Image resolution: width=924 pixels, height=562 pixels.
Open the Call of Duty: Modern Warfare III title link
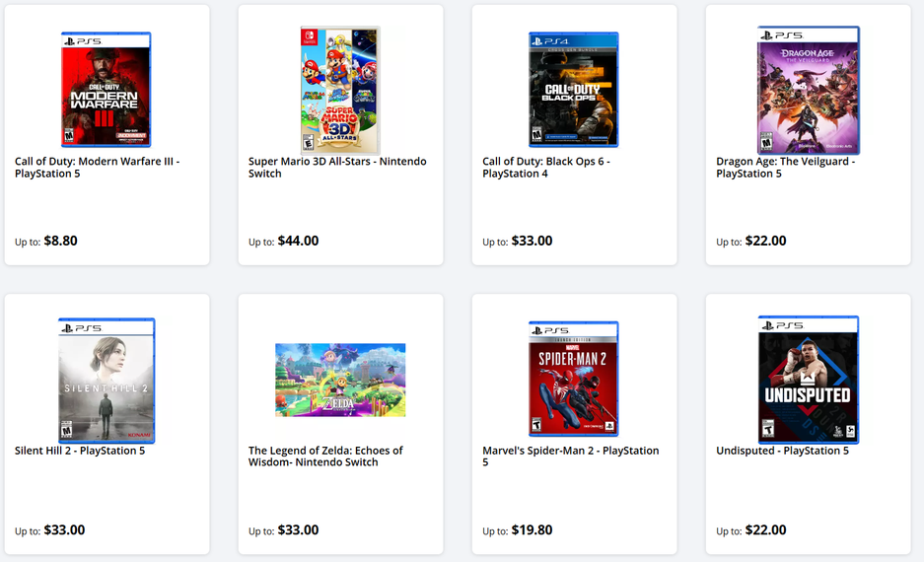[x=97, y=168]
